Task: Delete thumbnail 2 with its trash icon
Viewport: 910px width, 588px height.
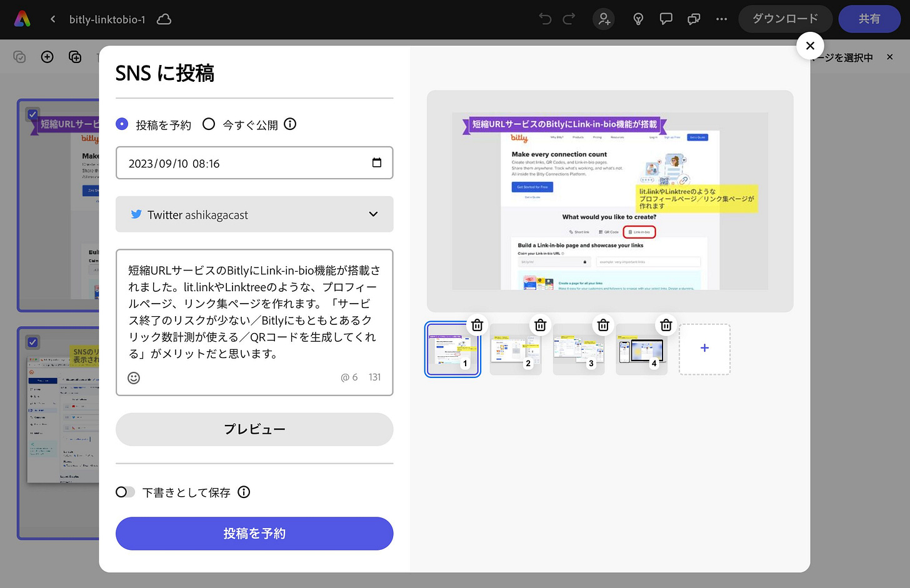Action: pos(541,325)
